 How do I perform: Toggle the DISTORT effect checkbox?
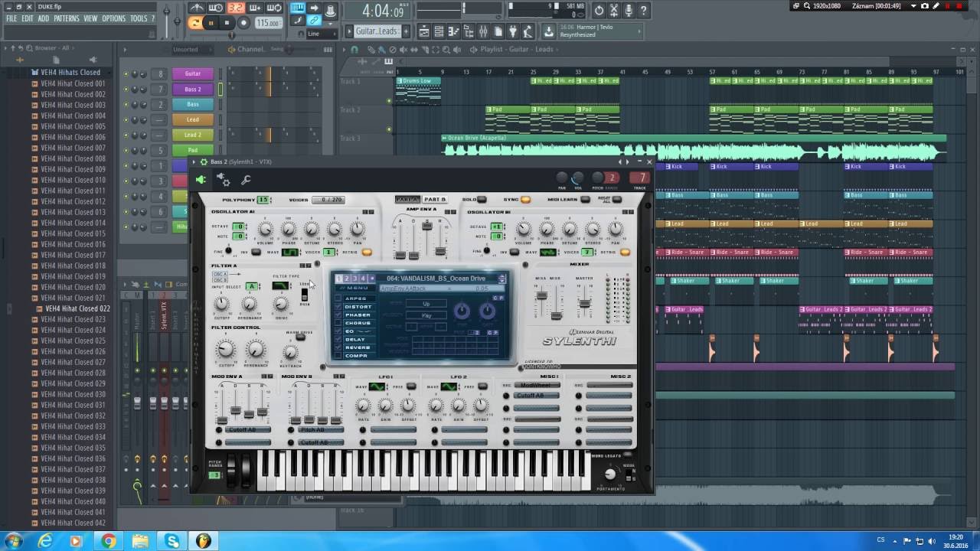point(338,307)
